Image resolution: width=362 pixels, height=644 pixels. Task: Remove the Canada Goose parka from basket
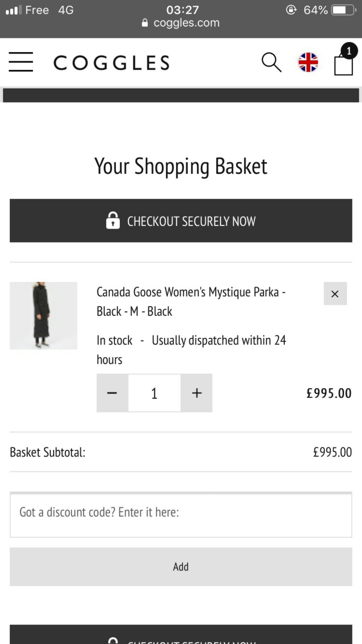coord(335,294)
